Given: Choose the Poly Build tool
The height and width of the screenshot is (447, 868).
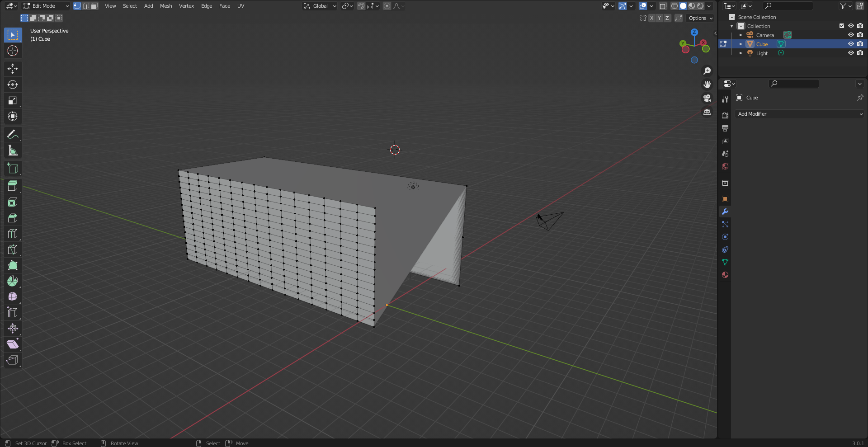Looking at the screenshot, I should click(x=13, y=265).
